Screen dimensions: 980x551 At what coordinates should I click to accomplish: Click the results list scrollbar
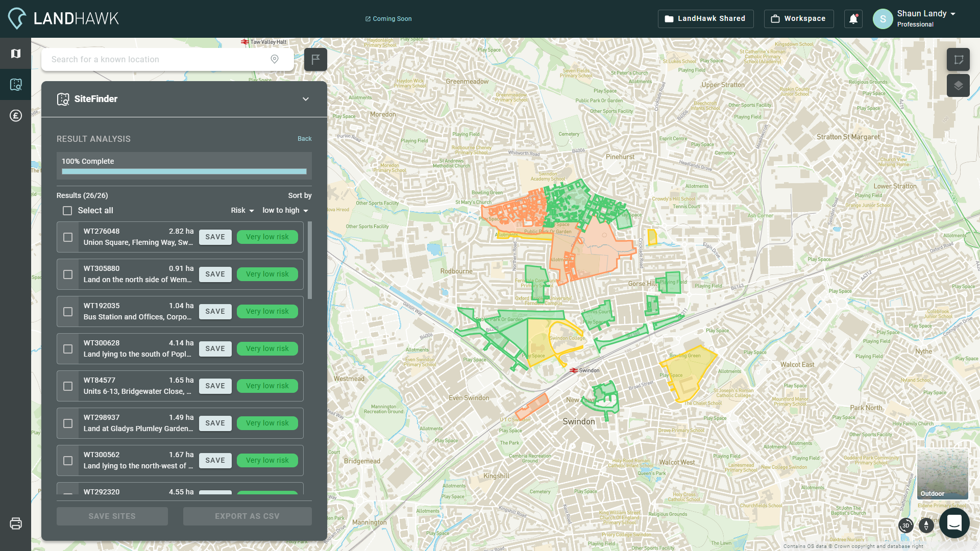pyautogui.click(x=310, y=260)
